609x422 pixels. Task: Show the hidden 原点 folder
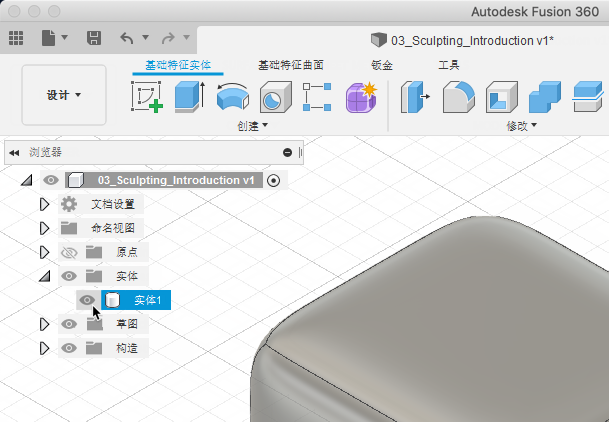click(x=69, y=253)
